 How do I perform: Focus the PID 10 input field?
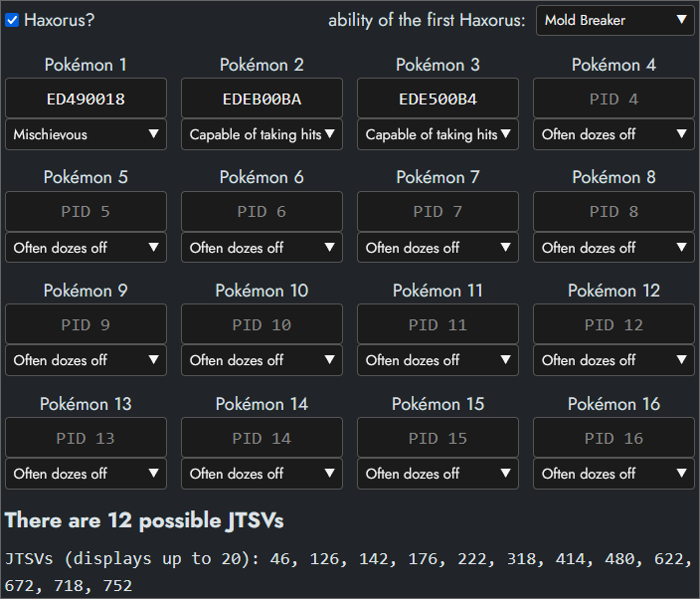[262, 324]
